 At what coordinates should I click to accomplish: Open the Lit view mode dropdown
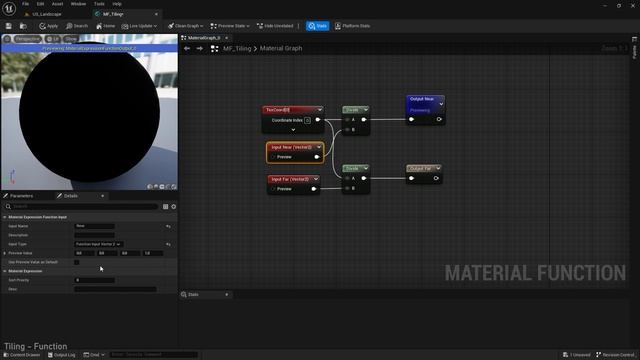pos(53,39)
